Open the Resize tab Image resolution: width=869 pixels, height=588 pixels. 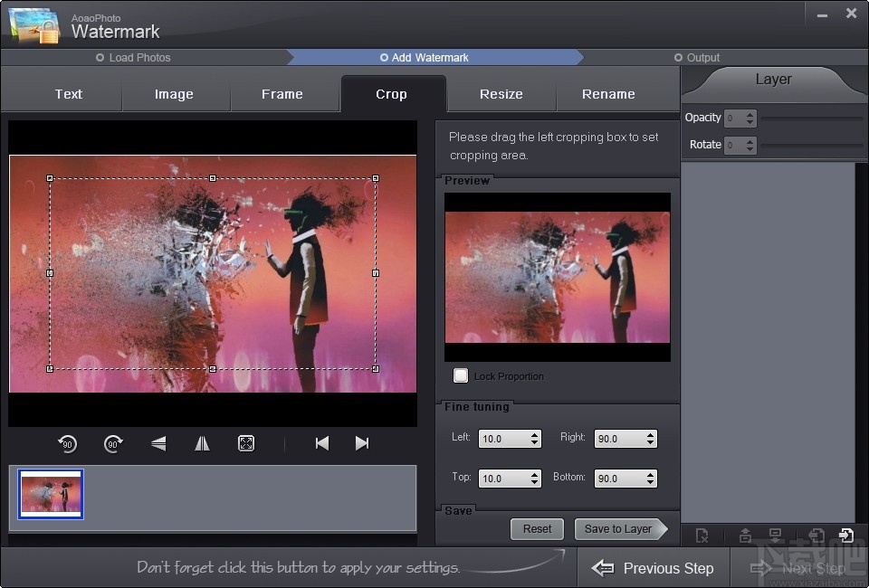click(x=501, y=94)
